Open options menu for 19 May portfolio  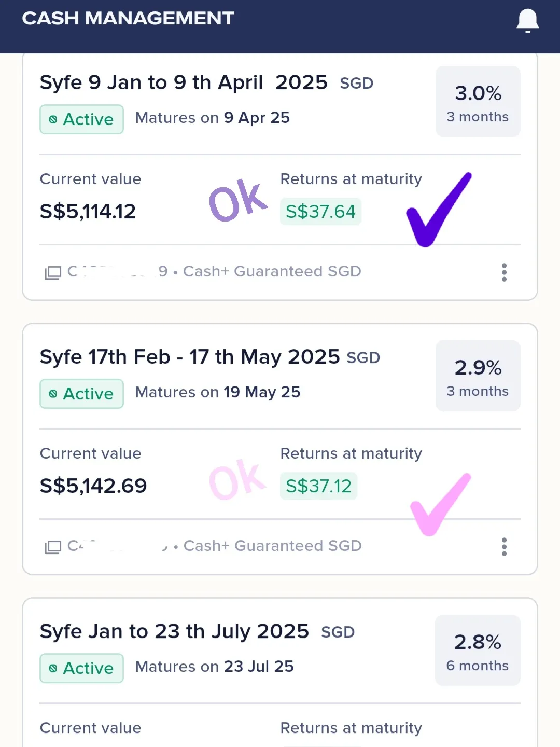[504, 547]
